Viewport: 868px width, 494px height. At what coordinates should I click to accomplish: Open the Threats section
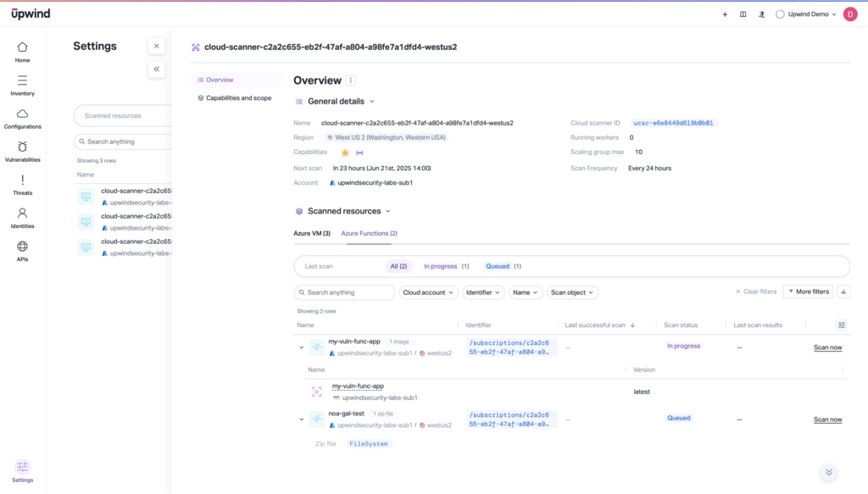point(22,186)
